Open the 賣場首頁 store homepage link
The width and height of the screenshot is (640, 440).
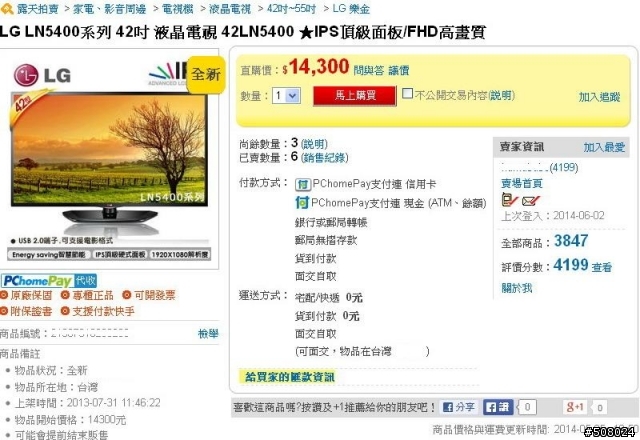point(522,184)
